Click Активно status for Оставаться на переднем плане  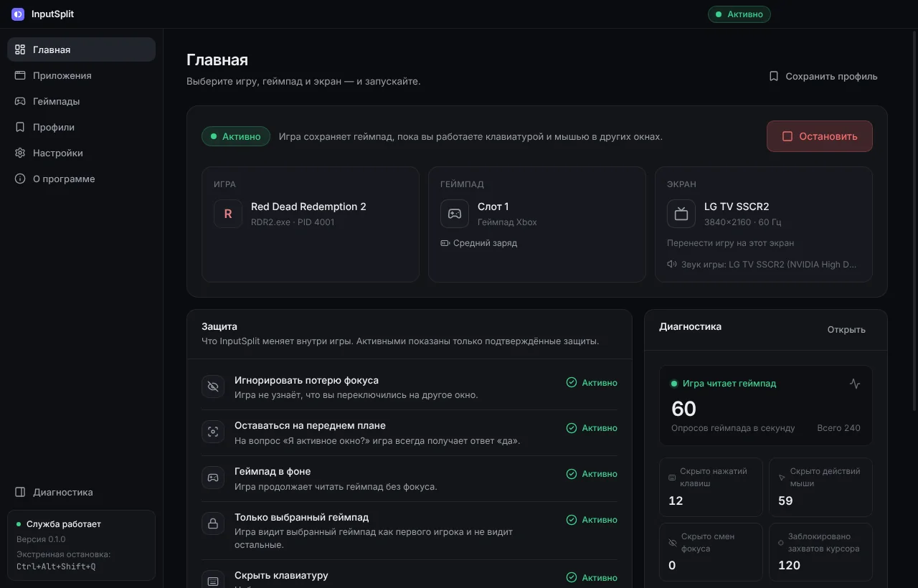[x=592, y=428]
